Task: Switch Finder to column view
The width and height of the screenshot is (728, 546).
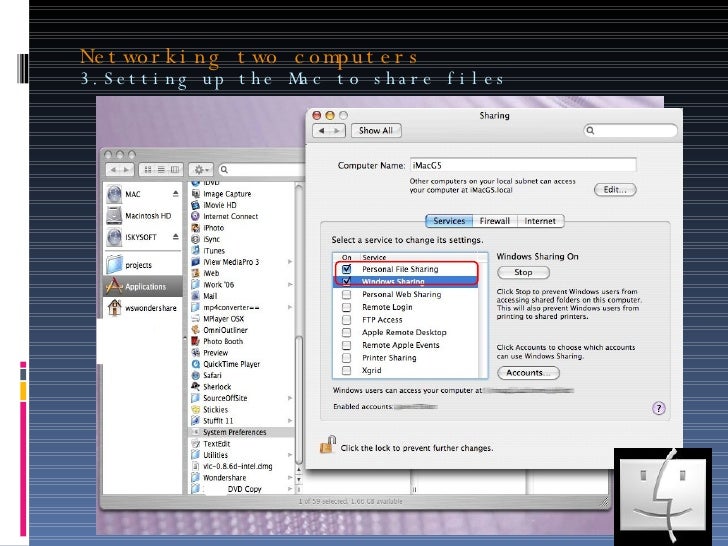Action: click(x=175, y=170)
